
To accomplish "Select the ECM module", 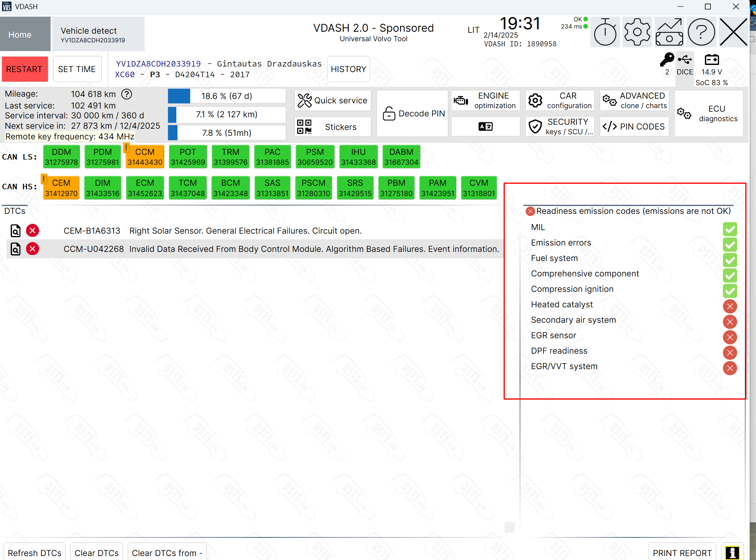I will coord(145,188).
